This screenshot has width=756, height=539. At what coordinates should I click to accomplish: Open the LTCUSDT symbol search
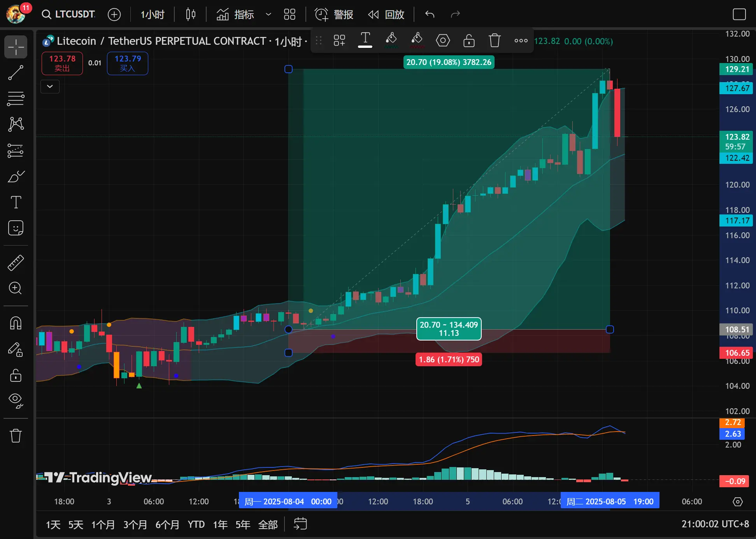tap(68, 14)
